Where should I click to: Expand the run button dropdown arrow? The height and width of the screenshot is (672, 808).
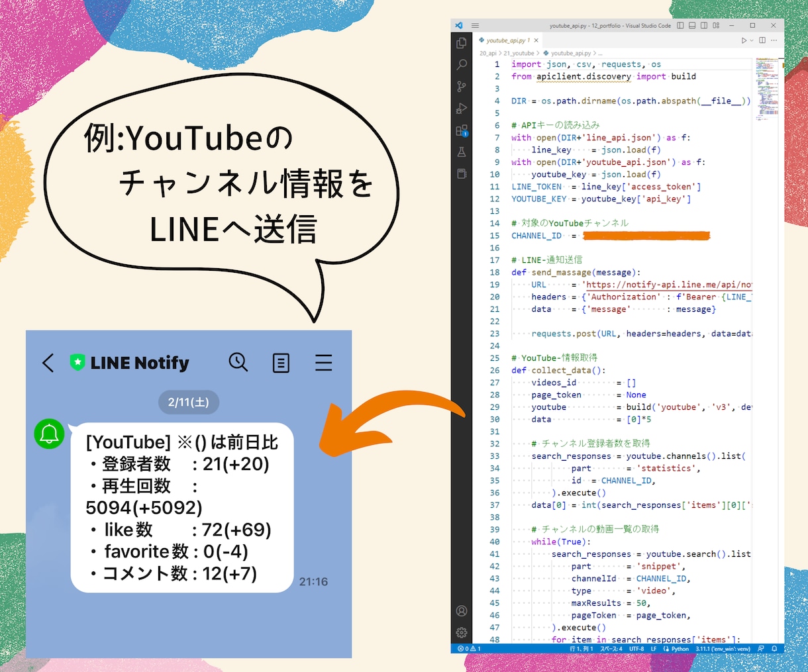point(752,40)
